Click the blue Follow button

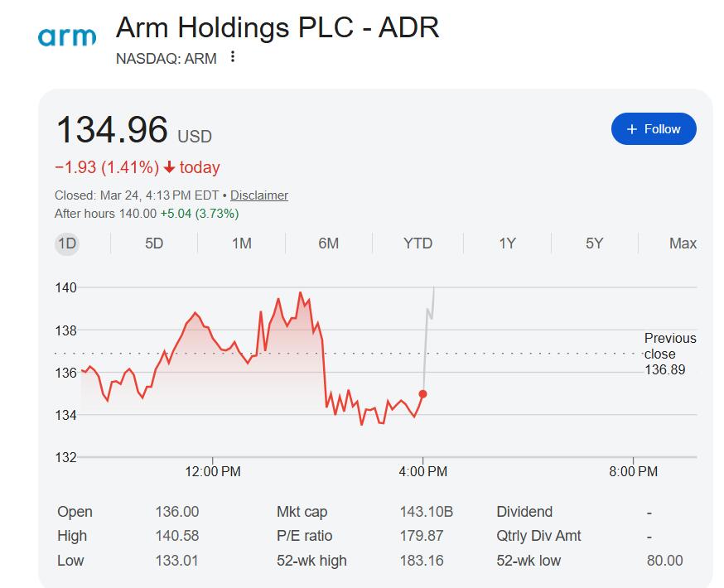pos(654,129)
